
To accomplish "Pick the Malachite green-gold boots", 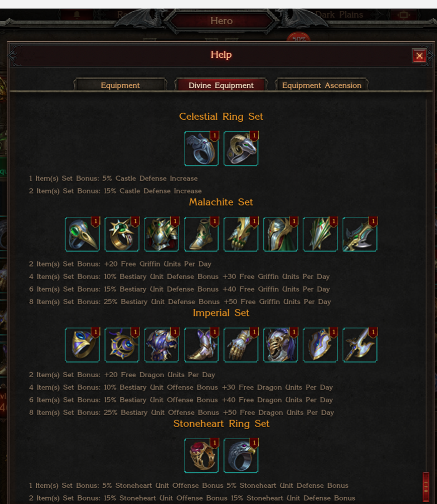I will click(x=201, y=234).
